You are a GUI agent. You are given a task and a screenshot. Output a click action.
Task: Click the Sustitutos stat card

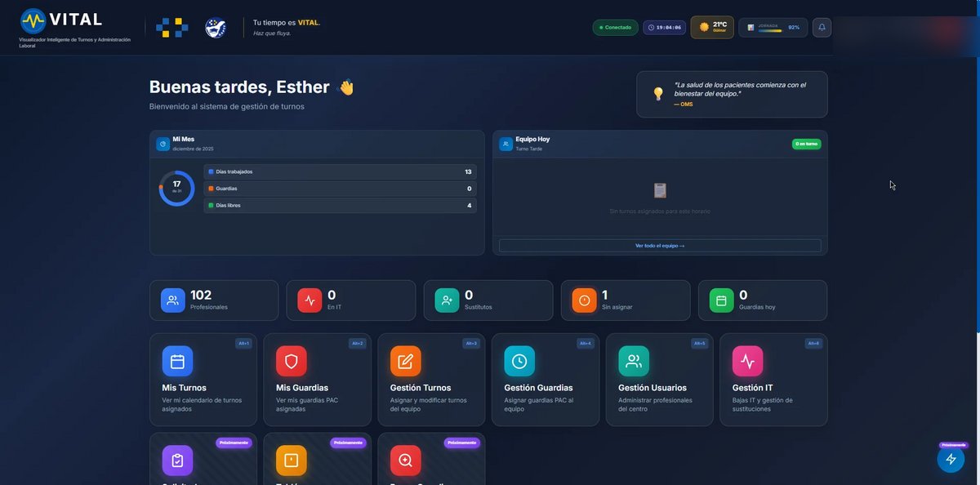[x=488, y=300]
